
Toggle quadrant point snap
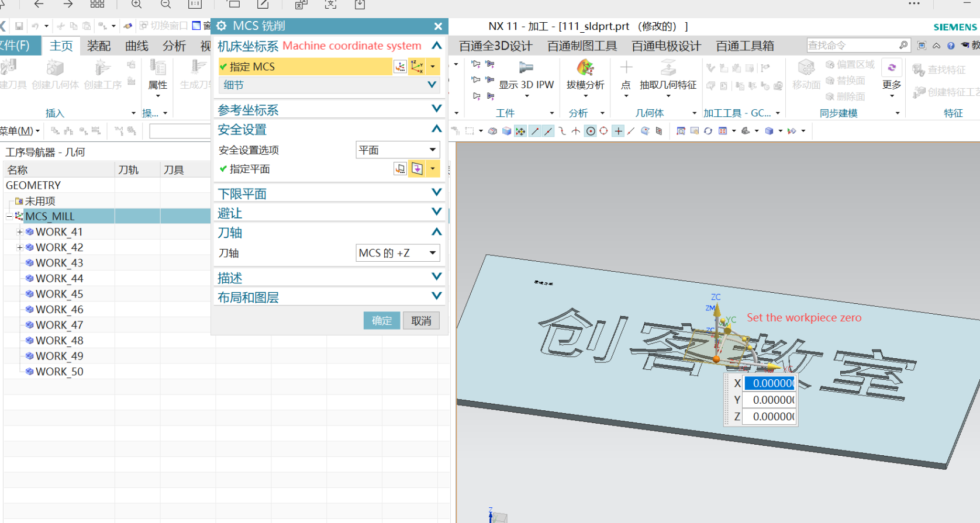pyautogui.click(x=603, y=131)
